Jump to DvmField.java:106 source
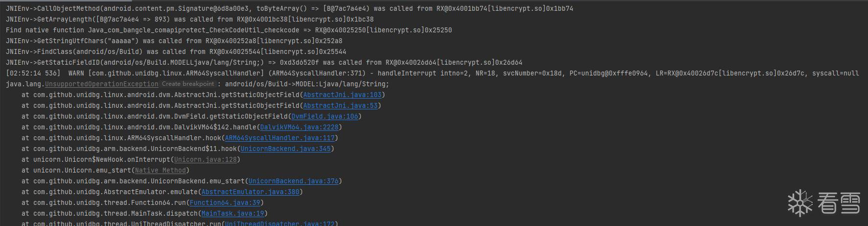Viewport: 868px width, 226px height. 324,117
